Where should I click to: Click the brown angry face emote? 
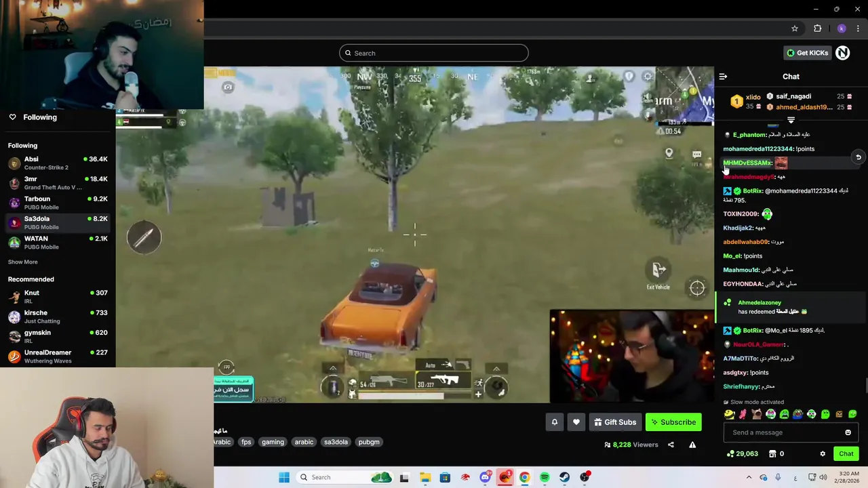(839, 414)
